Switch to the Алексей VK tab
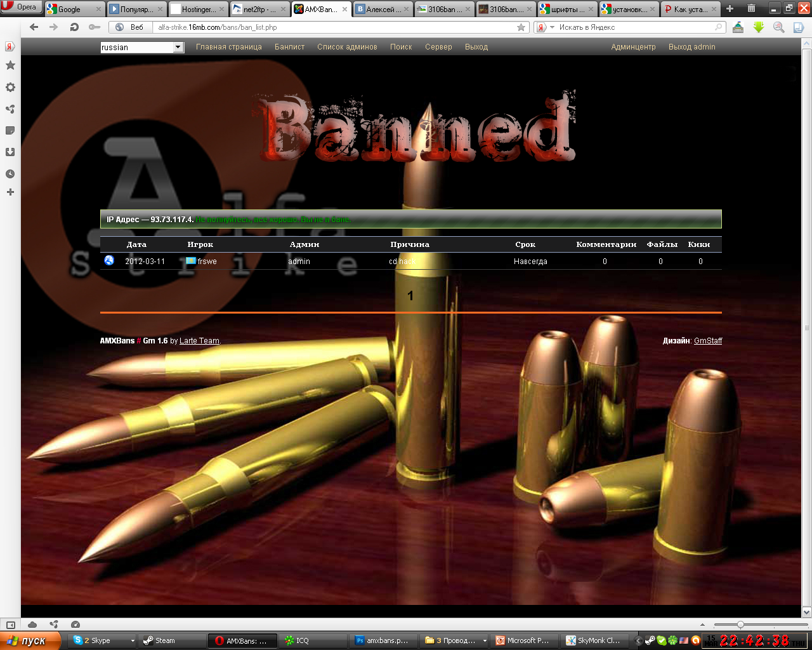The height and width of the screenshot is (650, 812). [383, 9]
